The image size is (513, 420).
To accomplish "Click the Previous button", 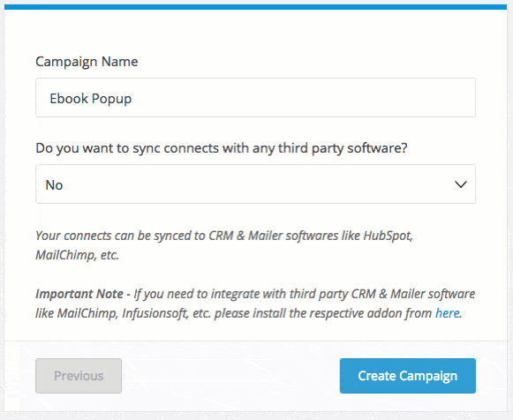I will 79,376.
